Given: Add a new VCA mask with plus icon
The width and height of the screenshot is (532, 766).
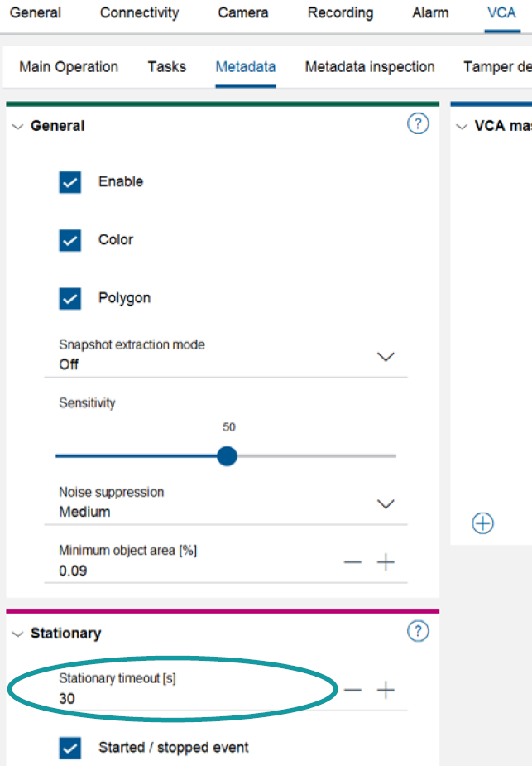Looking at the screenshot, I should (483, 523).
